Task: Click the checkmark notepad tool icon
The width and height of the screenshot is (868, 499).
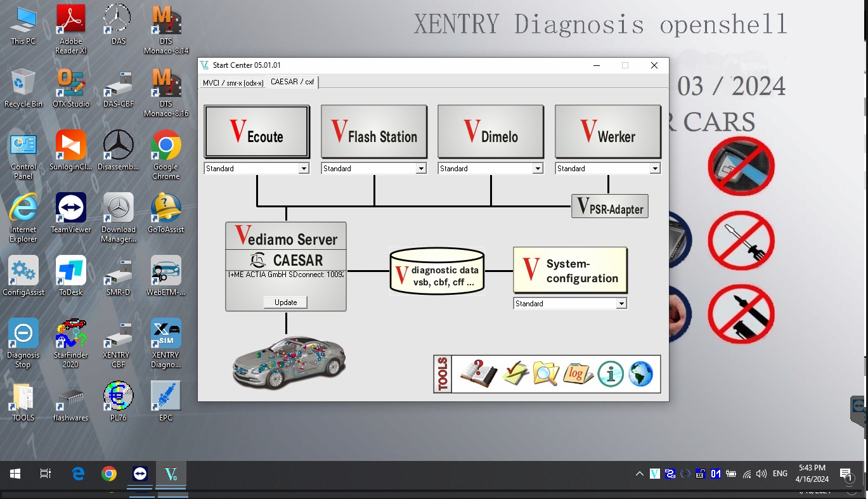Action: [x=515, y=374]
